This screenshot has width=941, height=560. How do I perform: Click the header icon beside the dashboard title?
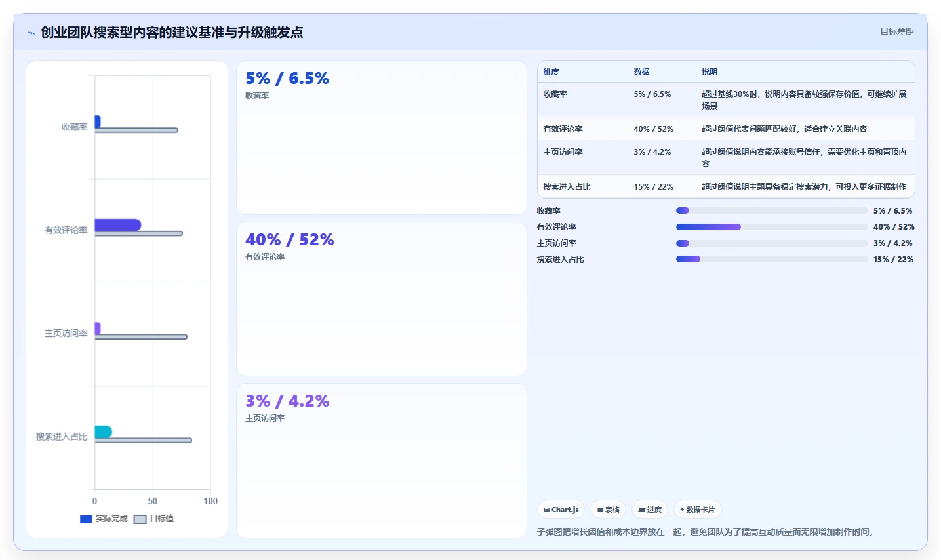31,33
